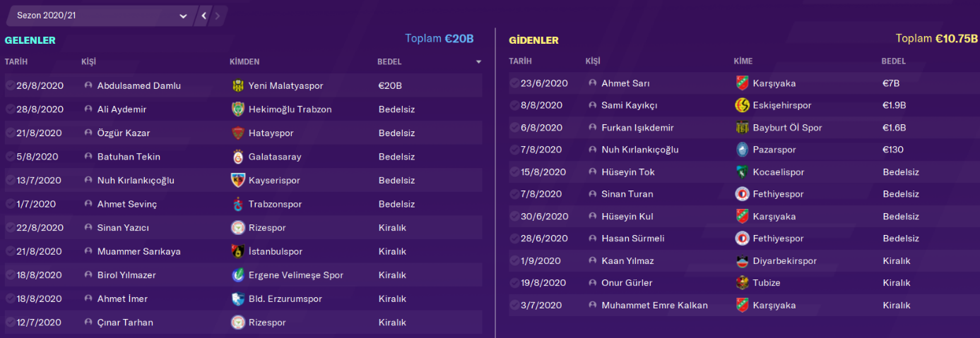Open Muhammet Emre Kalkan's player page
The image size is (980, 338).
tap(654, 306)
